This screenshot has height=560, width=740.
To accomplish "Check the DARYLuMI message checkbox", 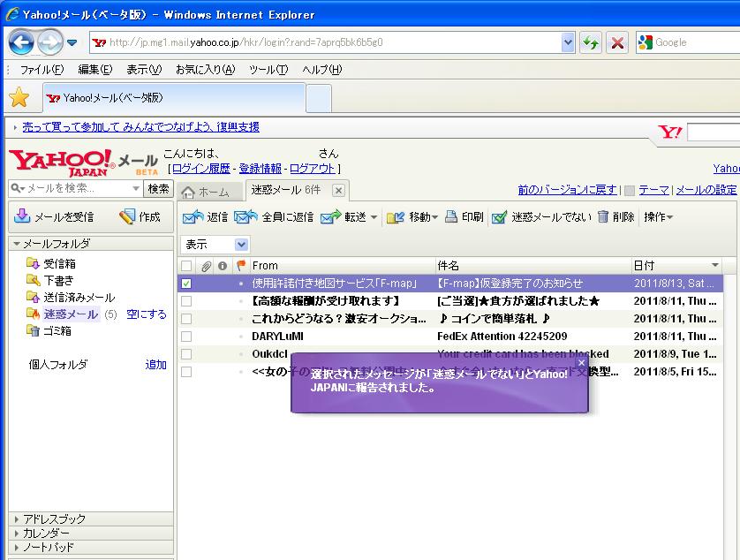I will click(186, 337).
